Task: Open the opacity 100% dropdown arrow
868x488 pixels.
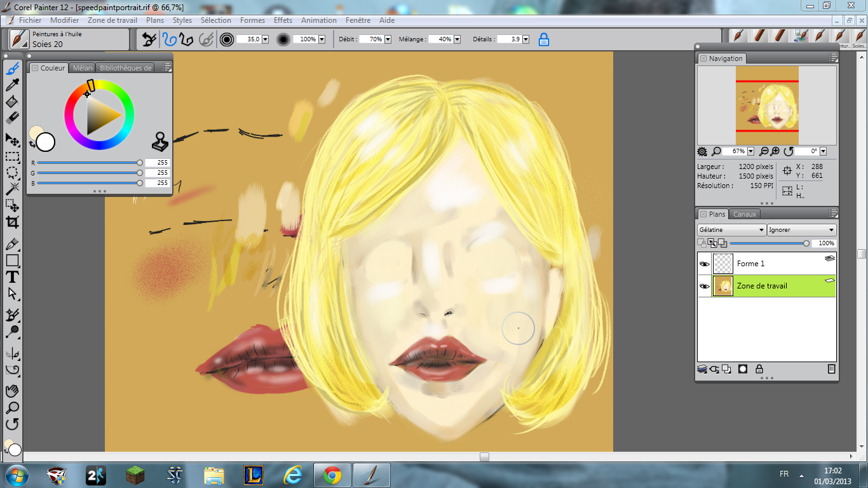Action: click(322, 39)
